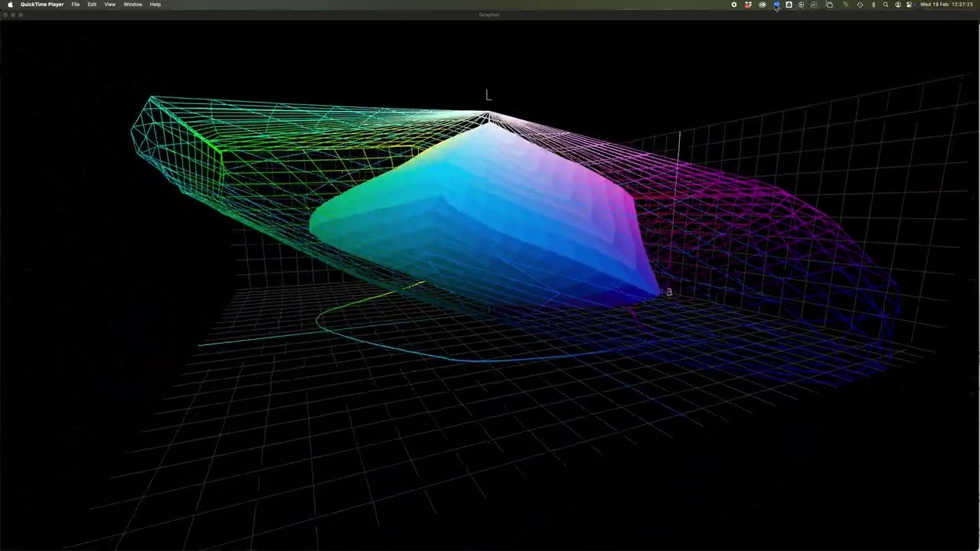Open Control Center
This screenshot has height=551, width=980.
910,5
